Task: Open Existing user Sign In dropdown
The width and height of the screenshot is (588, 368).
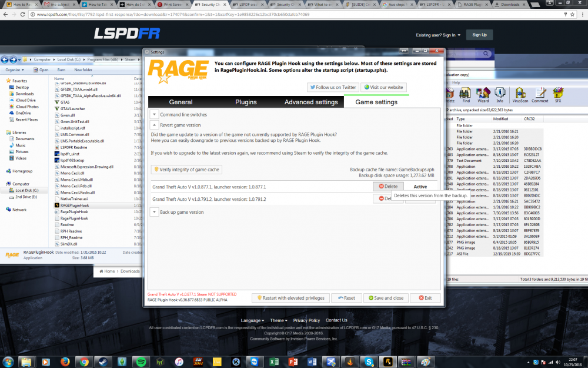Action: click(438, 35)
